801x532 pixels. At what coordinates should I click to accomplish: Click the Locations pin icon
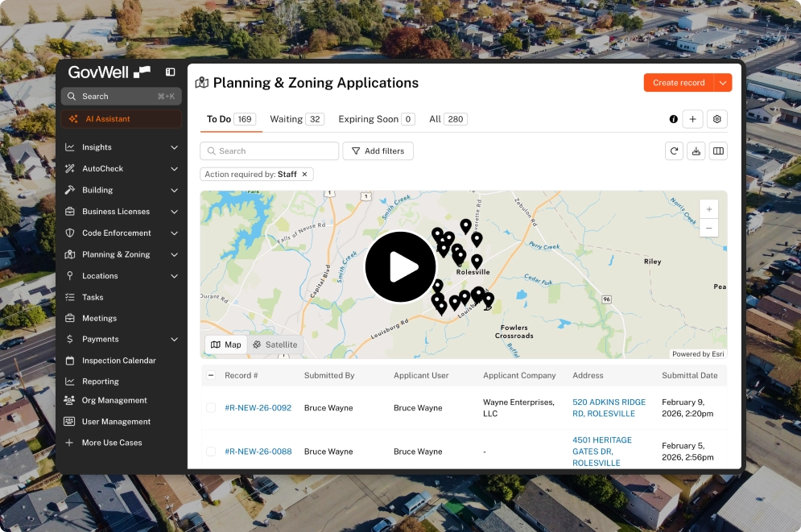click(x=70, y=276)
